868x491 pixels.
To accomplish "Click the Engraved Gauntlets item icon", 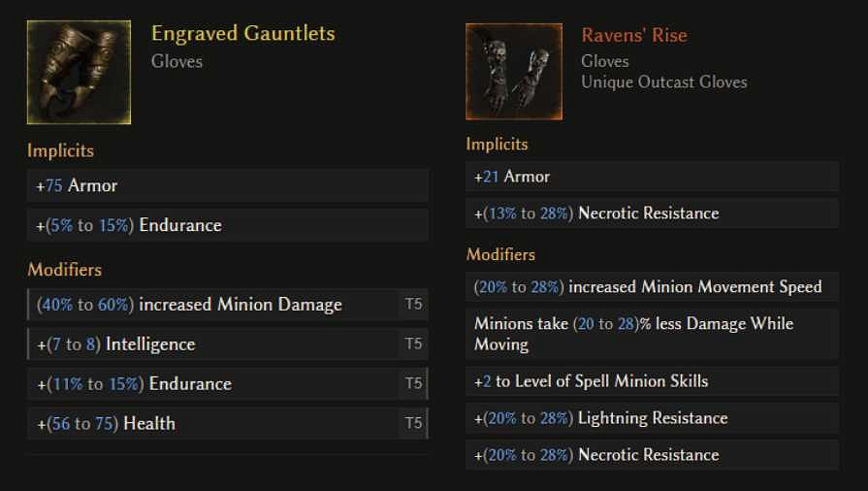I will (x=79, y=73).
